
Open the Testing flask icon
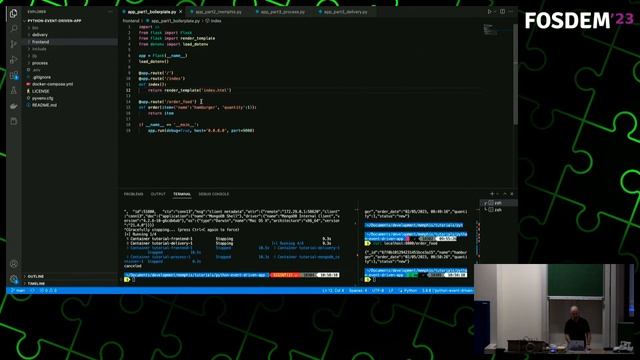(13, 91)
